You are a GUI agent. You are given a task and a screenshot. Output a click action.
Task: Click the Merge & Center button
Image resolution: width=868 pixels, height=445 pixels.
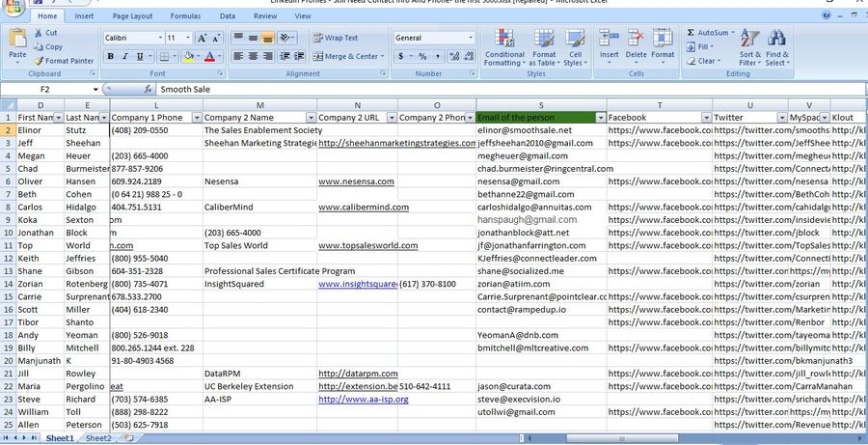pos(345,57)
